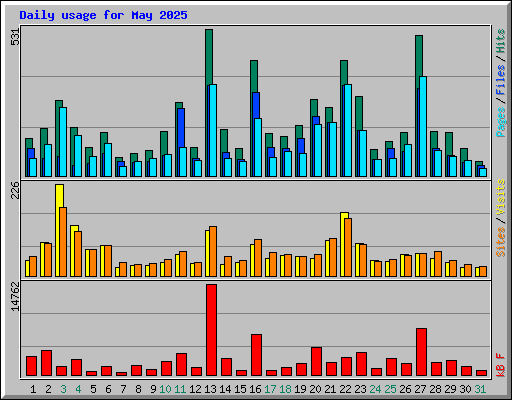Click the 'Daily usage for May 2025' title
This screenshot has height=400, width=512.
[x=103, y=15]
